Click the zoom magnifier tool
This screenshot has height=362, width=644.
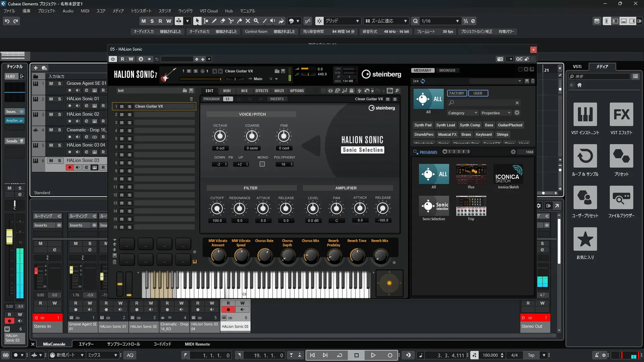256,21
